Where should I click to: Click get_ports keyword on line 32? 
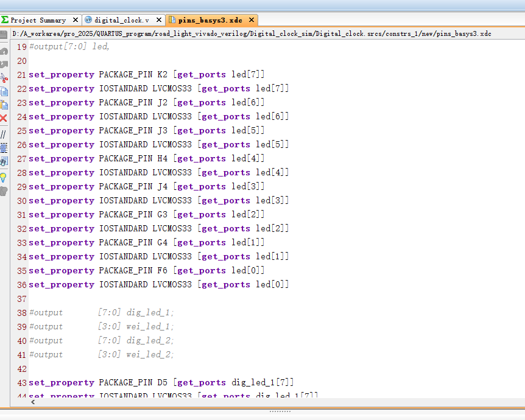[x=226, y=229]
